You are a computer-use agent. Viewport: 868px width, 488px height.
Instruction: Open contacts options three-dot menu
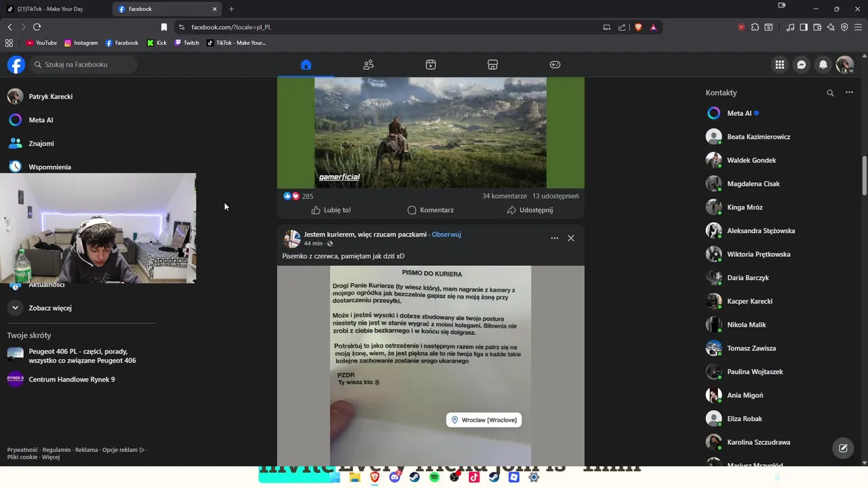849,92
